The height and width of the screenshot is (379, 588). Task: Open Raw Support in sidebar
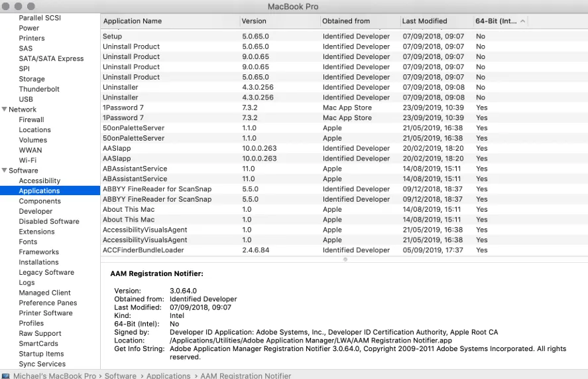(40, 333)
